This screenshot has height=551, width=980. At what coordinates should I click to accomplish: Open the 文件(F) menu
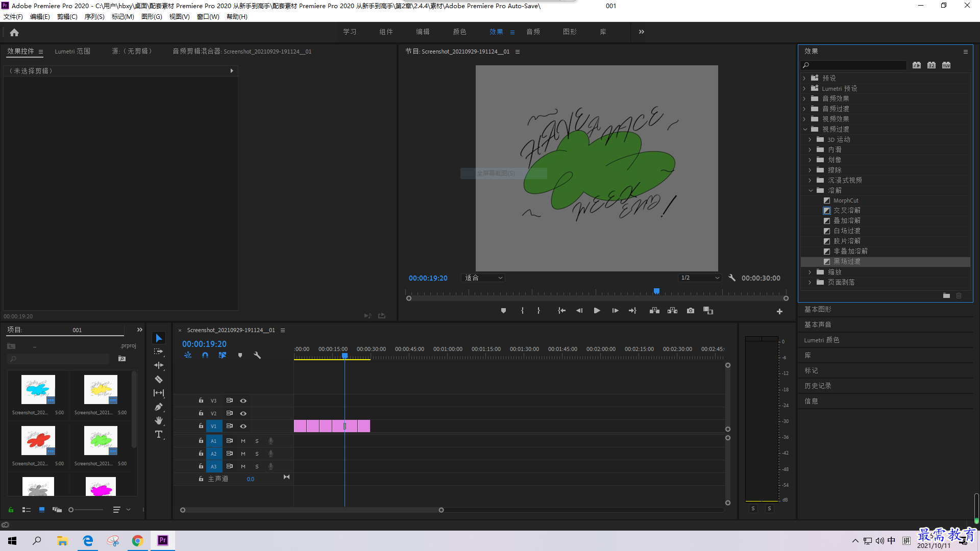point(13,17)
